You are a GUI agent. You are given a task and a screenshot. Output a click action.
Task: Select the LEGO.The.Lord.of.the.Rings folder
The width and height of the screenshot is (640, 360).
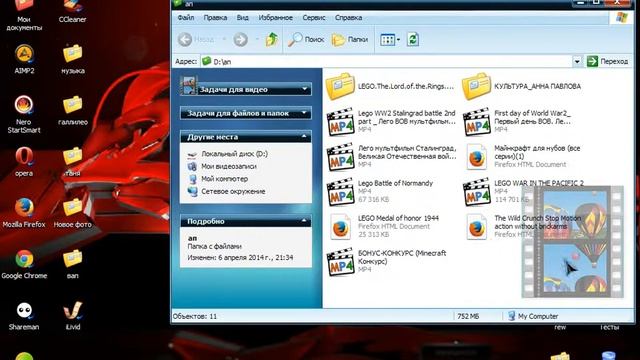tap(390, 86)
